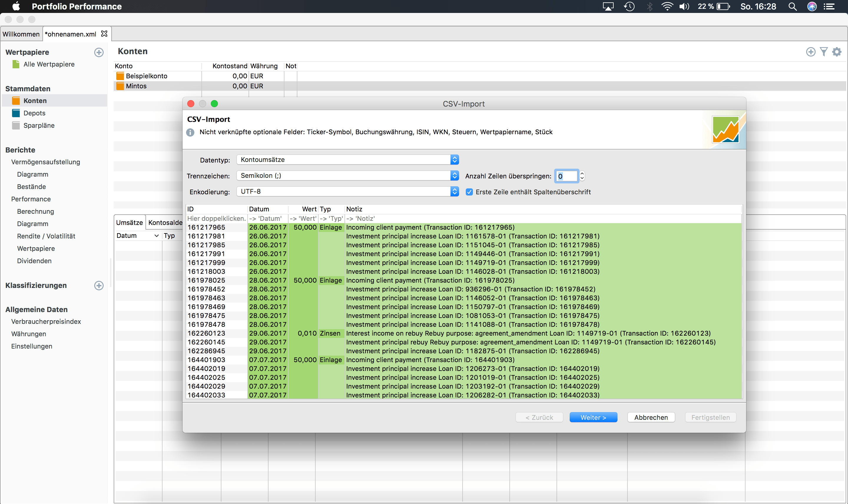Click the Weiter button to proceed
Viewport: 848px width, 504px height.
[593, 417]
